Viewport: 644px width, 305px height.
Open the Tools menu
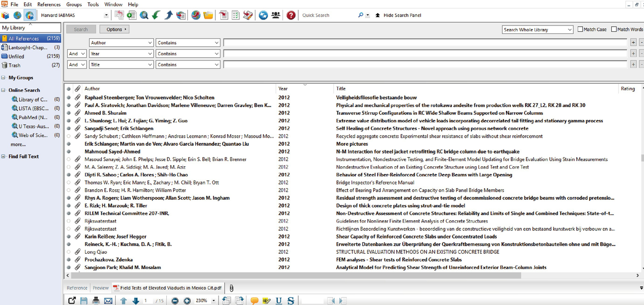(x=93, y=4)
